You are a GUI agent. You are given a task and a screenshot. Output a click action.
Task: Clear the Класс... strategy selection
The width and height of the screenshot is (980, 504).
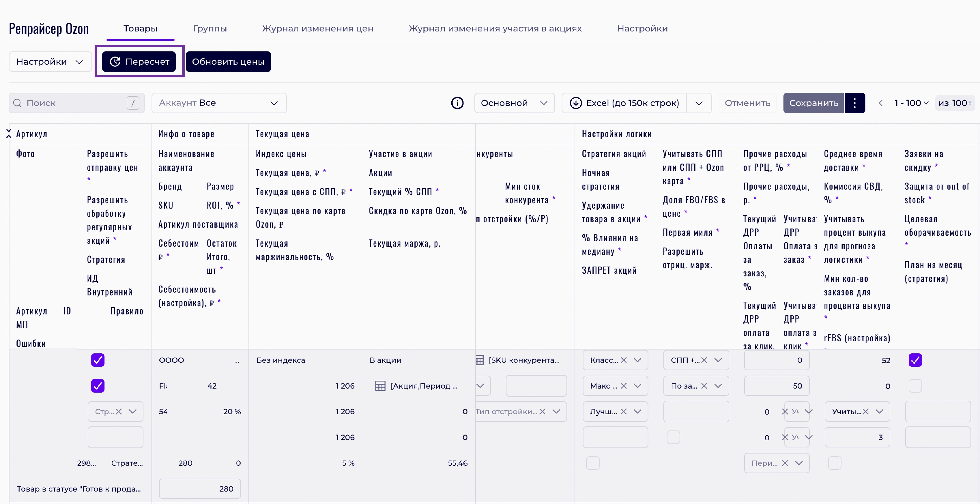(x=624, y=360)
